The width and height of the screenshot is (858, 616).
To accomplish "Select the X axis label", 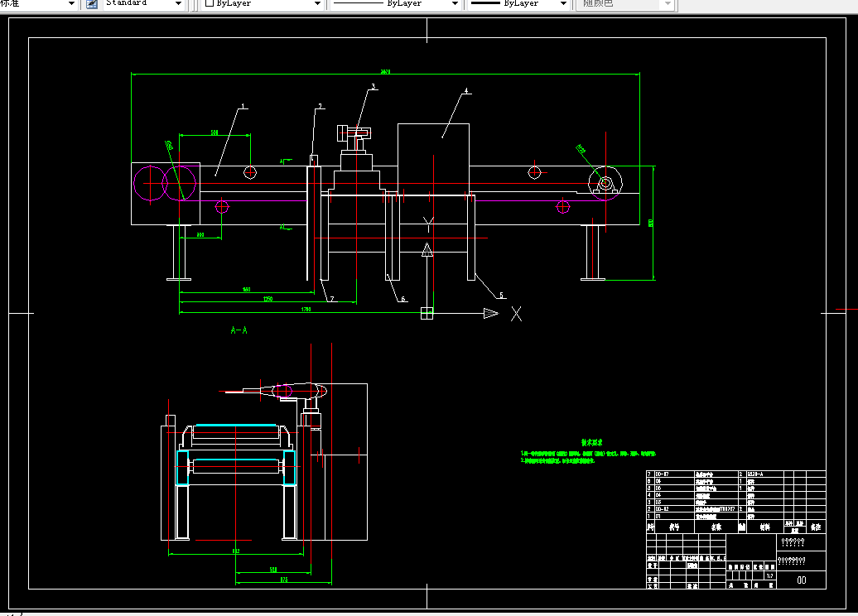I will tap(516, 314).
